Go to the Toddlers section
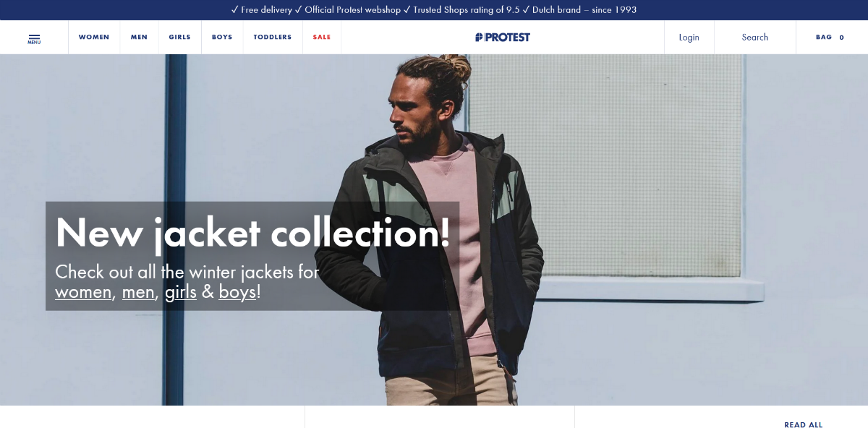The height and width of the screenshot is (428, 868). [x=273, y=37]
